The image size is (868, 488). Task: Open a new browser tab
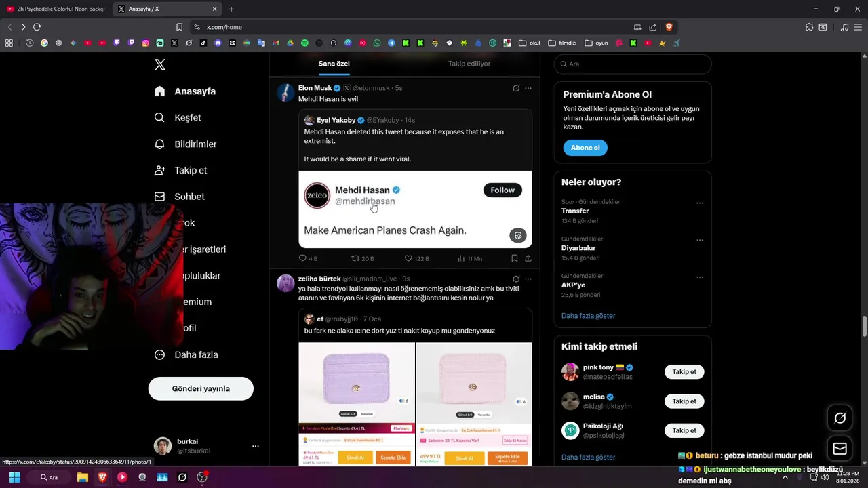[231, 9]
